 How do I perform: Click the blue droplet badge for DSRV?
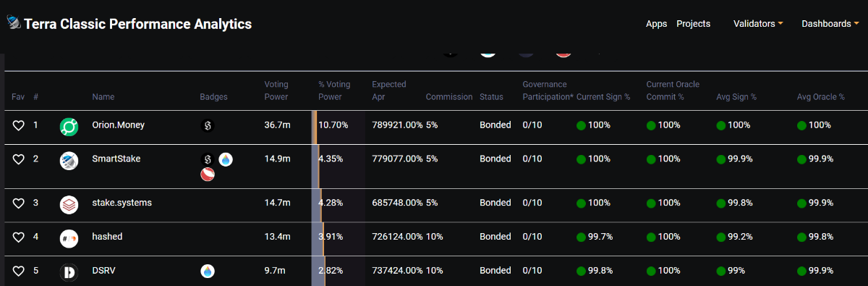tap(208, 272)
